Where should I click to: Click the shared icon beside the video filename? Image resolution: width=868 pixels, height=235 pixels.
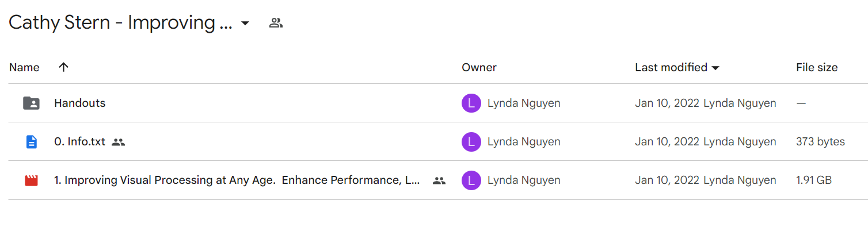439,180
